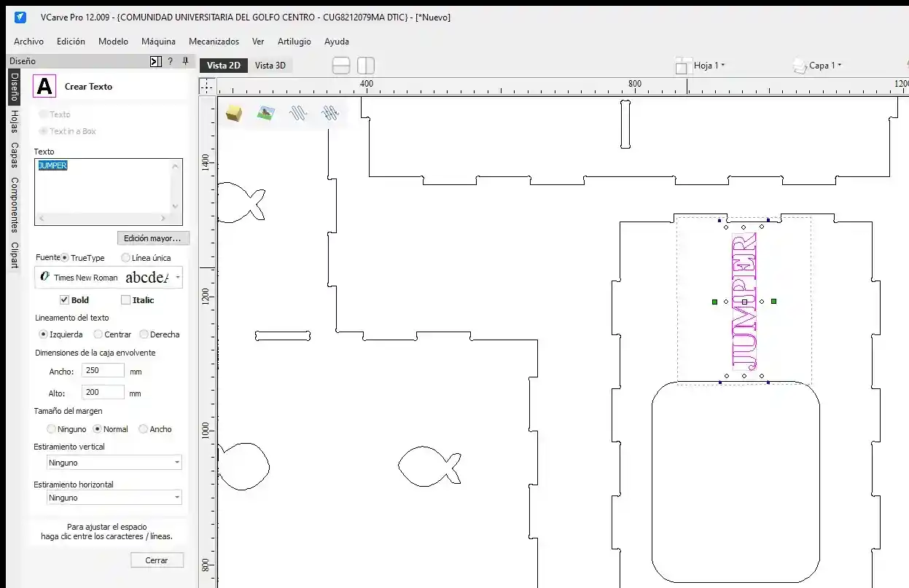Switch to the Vista 3D tab
The width and height of the screenshot is (909, 588).
(x=270, y=66)
